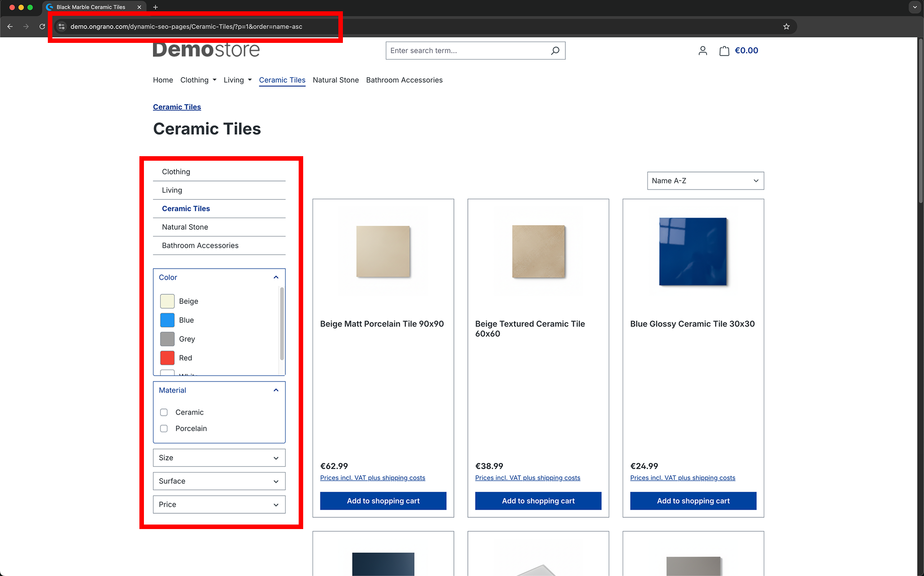The height and width of the screenshot is (576, 924).
Task: Click the Blue Glossy Ceramic Tile image
Action: point(693,251)
